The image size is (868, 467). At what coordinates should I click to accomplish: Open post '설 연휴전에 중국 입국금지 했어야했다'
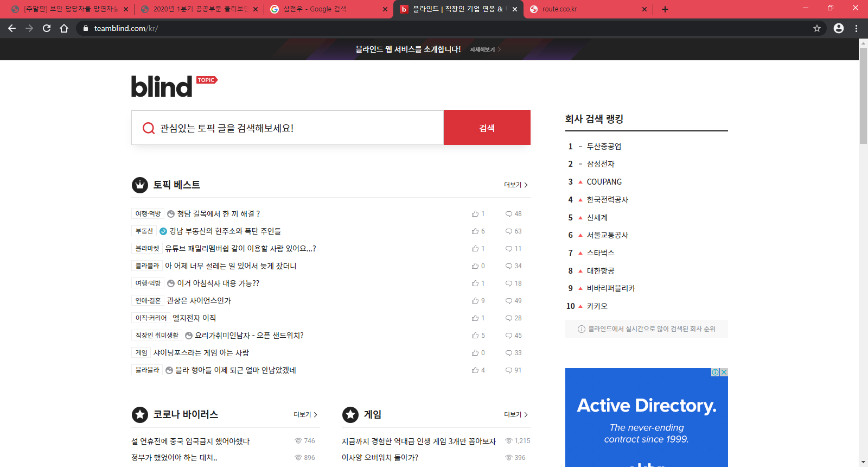pyautogui.click(x=190, y=441)
